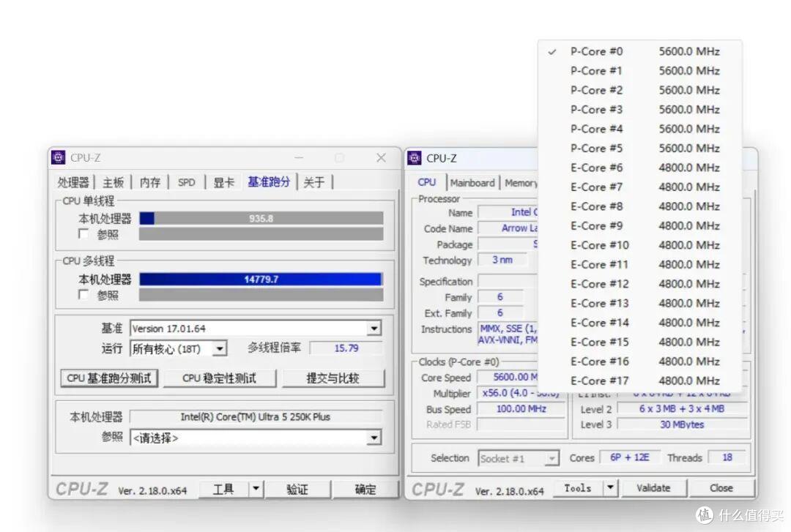Select E-Core #16 in the core list
Screen dimensions: 791x532
[639, 361]
